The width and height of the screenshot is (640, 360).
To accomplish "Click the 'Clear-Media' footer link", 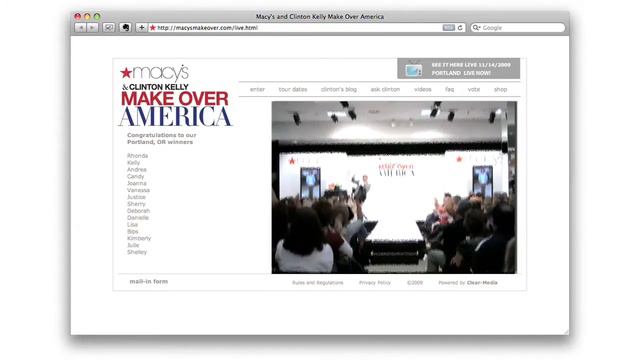I will pos(482,282).
